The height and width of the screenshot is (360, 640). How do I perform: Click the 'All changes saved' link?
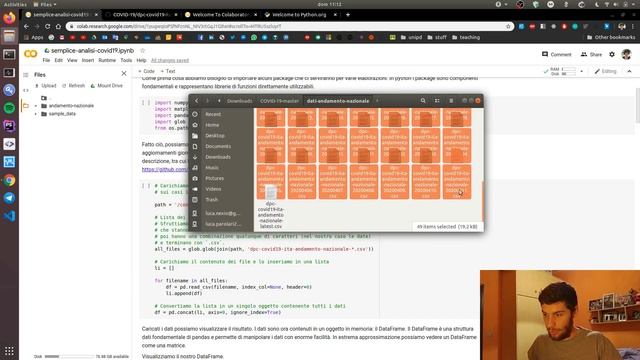[x=170, y=60]
